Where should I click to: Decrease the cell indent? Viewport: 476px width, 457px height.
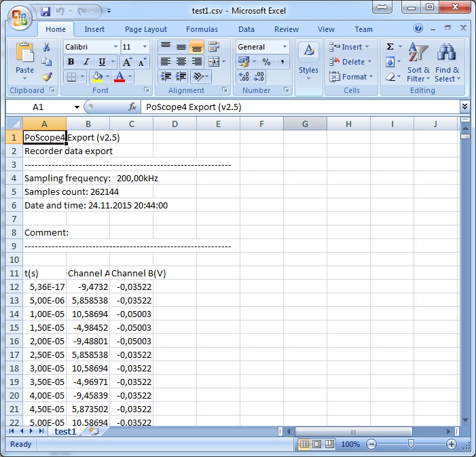[166, 77]
